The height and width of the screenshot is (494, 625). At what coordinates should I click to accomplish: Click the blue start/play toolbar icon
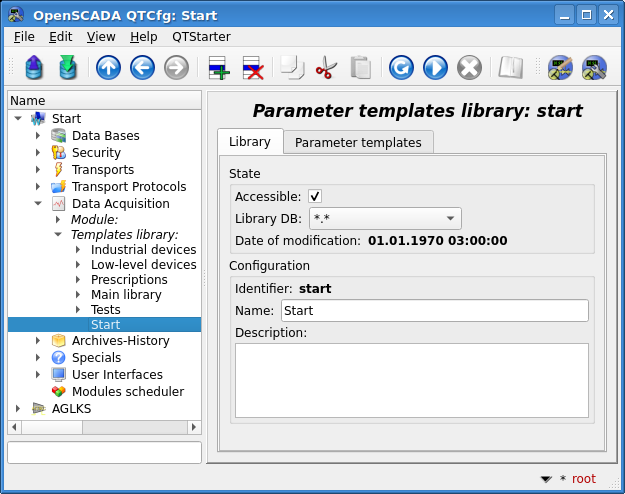click(x=435, y=67)
